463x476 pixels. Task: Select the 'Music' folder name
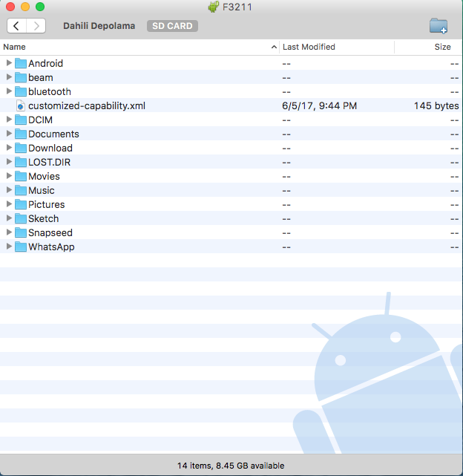click(42, 190)
